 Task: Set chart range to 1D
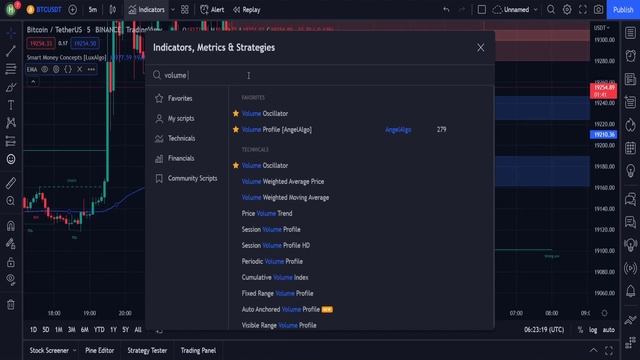(33, 330)
